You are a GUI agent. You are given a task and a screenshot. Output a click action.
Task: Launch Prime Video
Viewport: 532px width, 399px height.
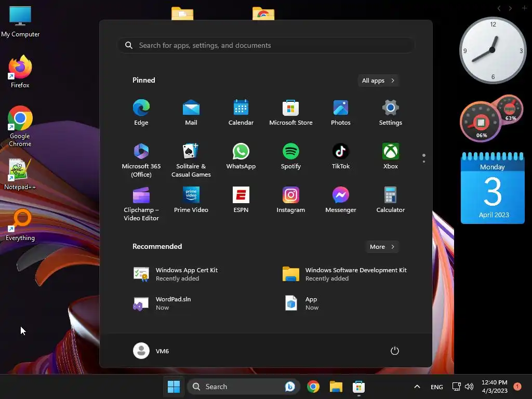(x=191, y=200)
